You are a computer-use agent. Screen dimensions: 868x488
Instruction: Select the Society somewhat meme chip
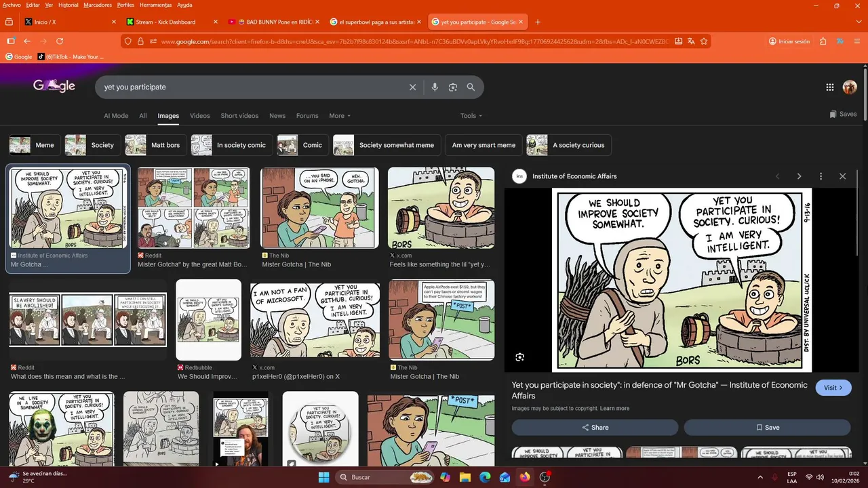tap(387, 145)
